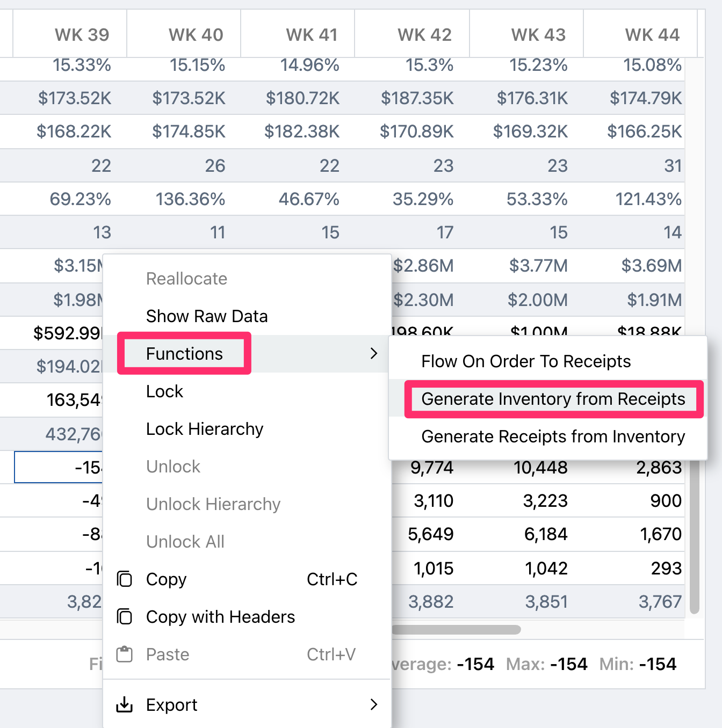
Task: Click the 136.36% cell under WK 40
Action: [190, 199]
